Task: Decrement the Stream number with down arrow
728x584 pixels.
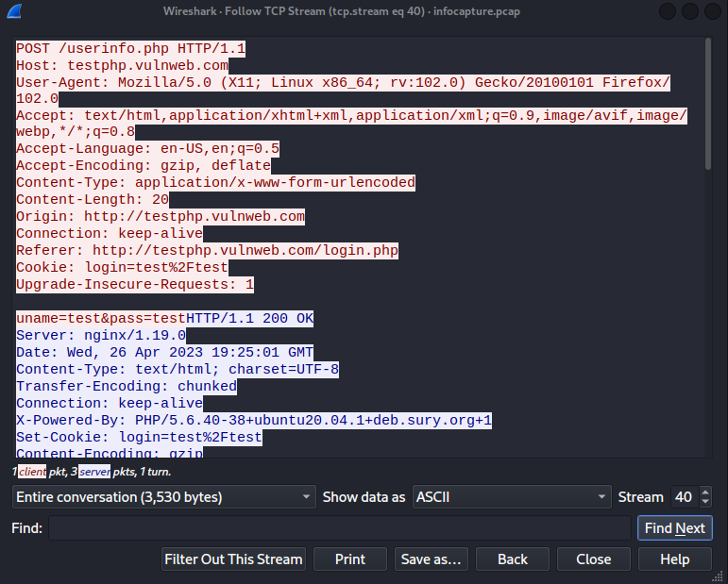Action: point(705,501)
